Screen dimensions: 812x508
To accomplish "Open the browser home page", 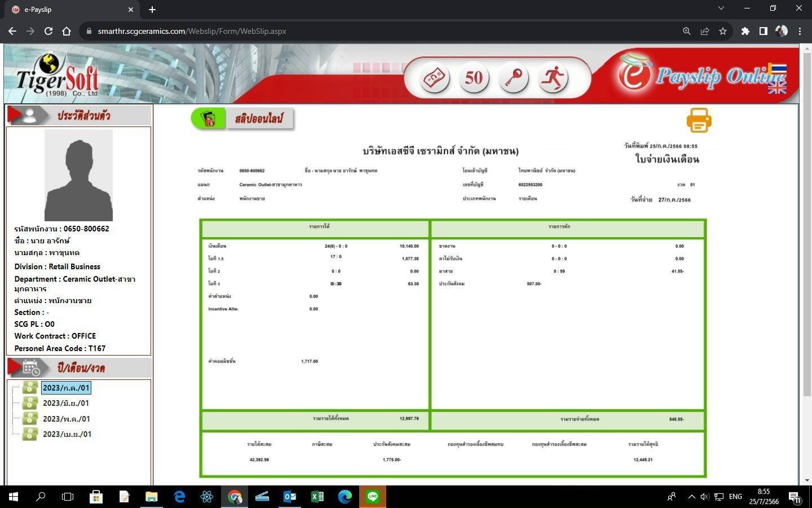I will coord(67,31).
